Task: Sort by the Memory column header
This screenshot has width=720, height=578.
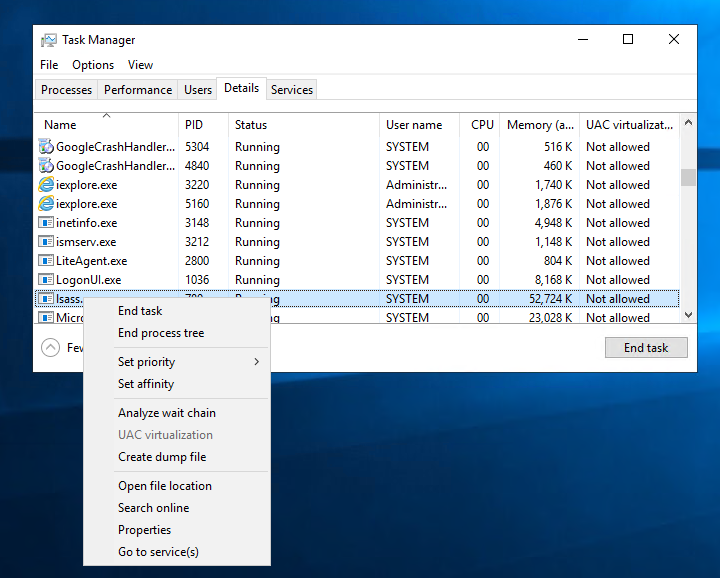Action: [x=540, y=125]
